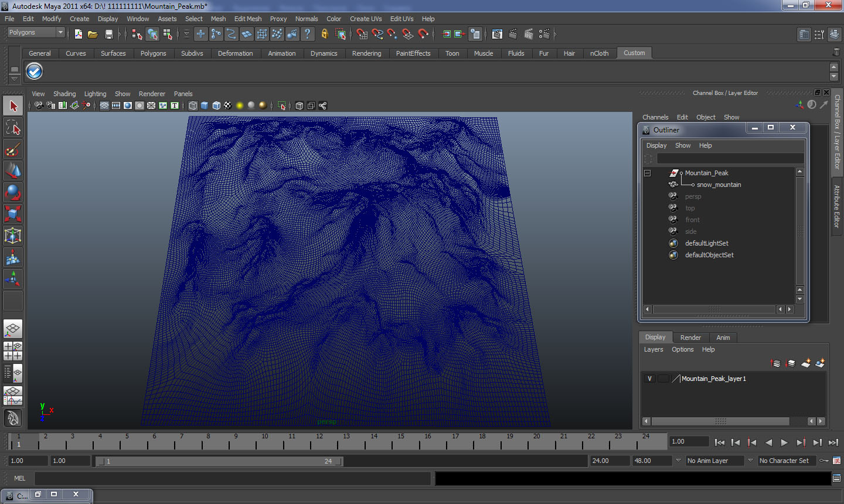Activate the Universal Manipulator tool
This screenshot has width=844, height=504.
pos(13,236)
